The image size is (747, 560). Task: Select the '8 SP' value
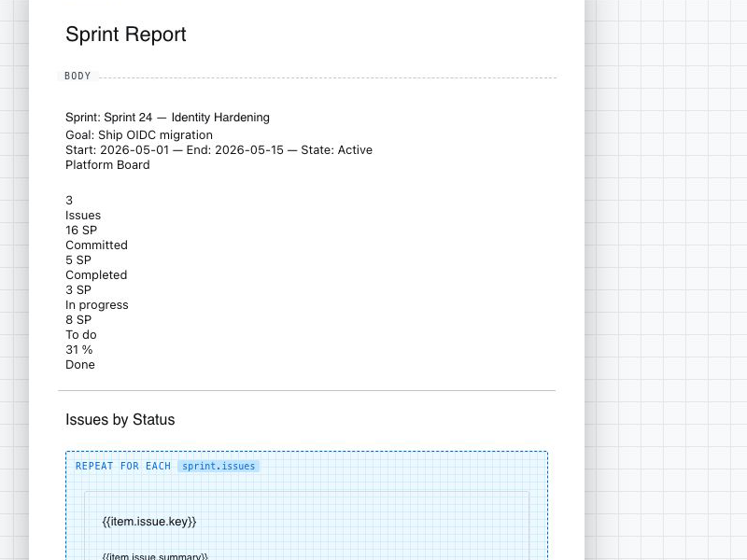pos(78,320)
